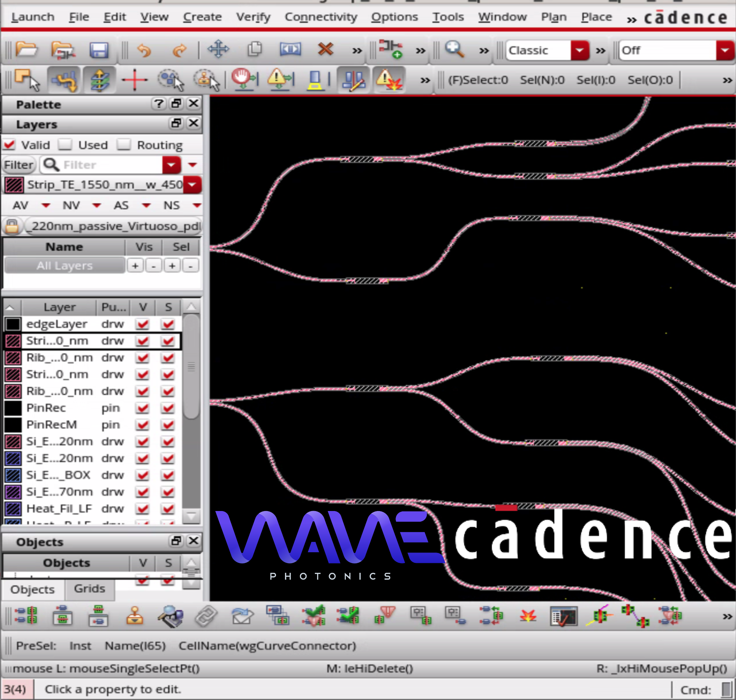
Task: Open the Connectivity menu
Action: (x=321, y=17)
